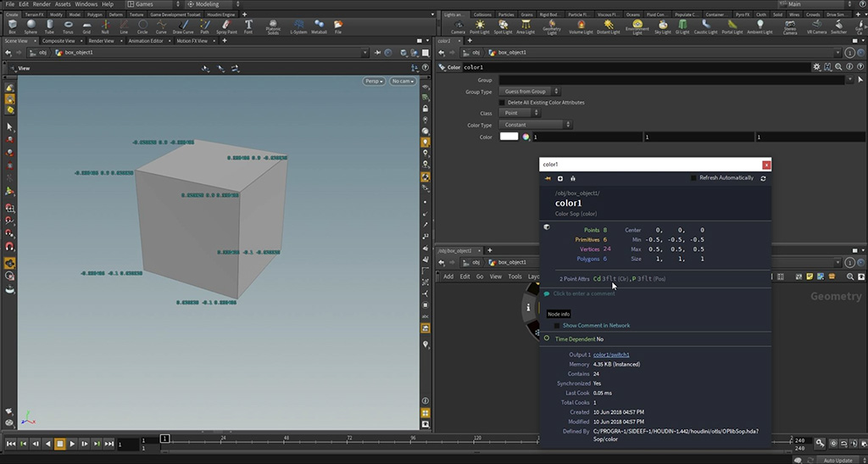
Task: Click the parameter gear settings icon
Action: coord(815,67)
